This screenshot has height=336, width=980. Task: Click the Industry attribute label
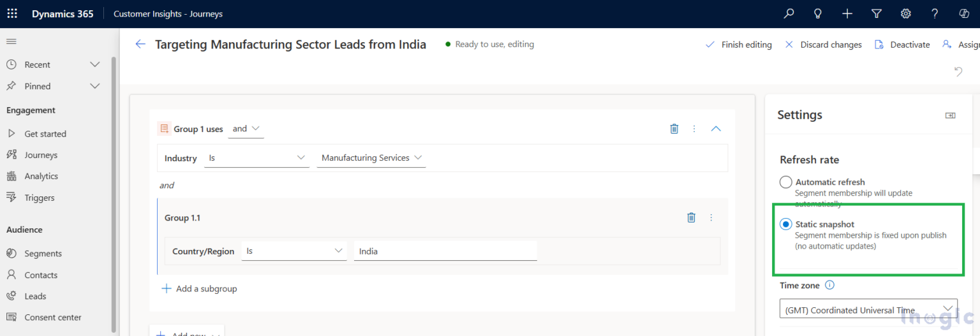click(x=181, y=158)
